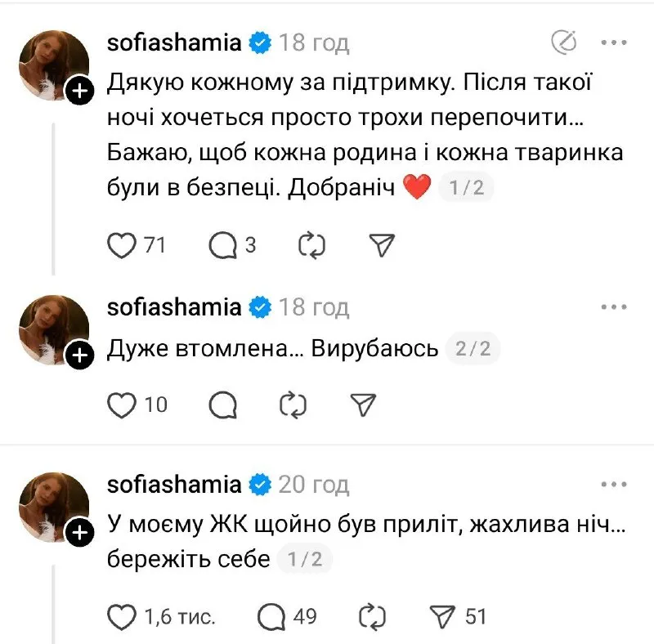The width and height of the screenshot is (654, 644).
Task: Open replies on the post with 3 comments
Action: pyautogui.click(x=222, y=244)
